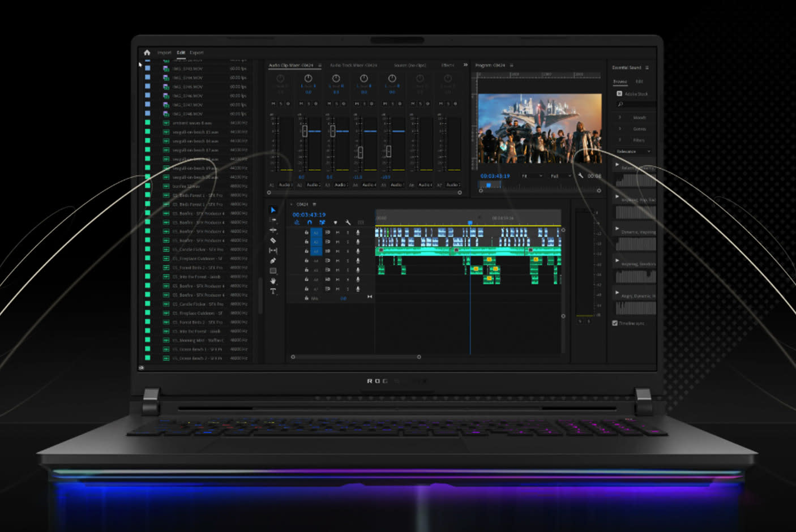Play the first music preview in the list
The image size is (796, 532).
point(617,165)
